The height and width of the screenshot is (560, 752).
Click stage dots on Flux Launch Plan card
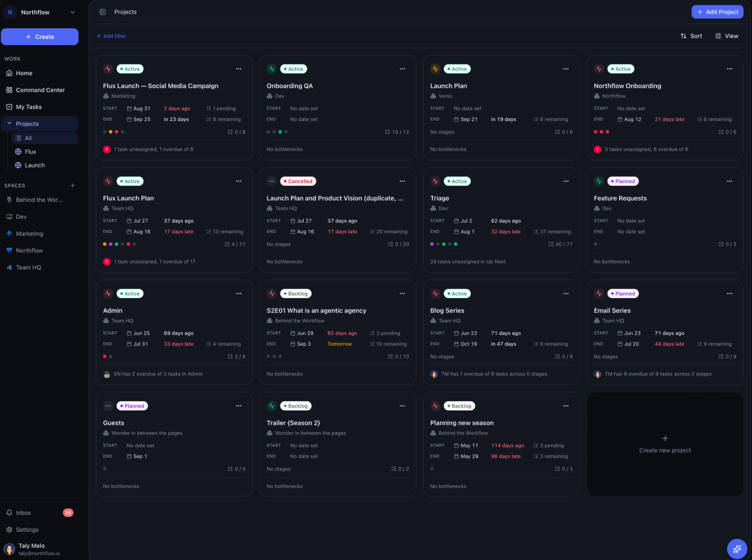pyautogui.click(x=119, y=244)
